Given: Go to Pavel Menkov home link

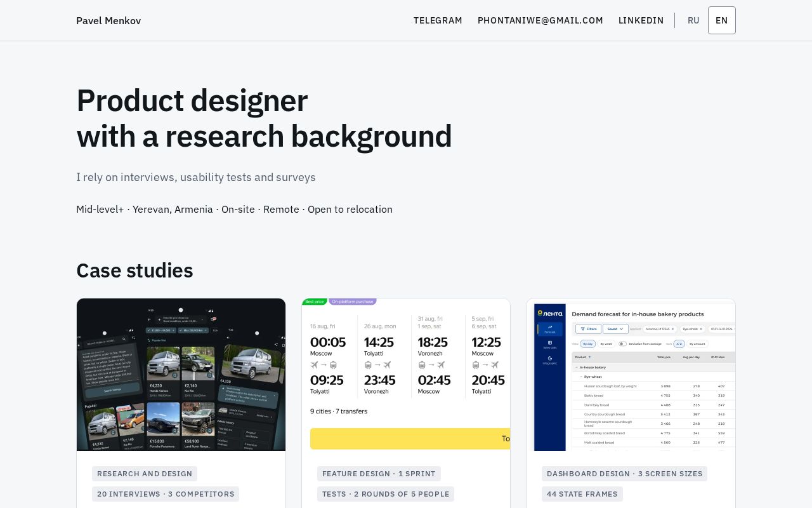Looking at the screenshot, I should point(108,20).
